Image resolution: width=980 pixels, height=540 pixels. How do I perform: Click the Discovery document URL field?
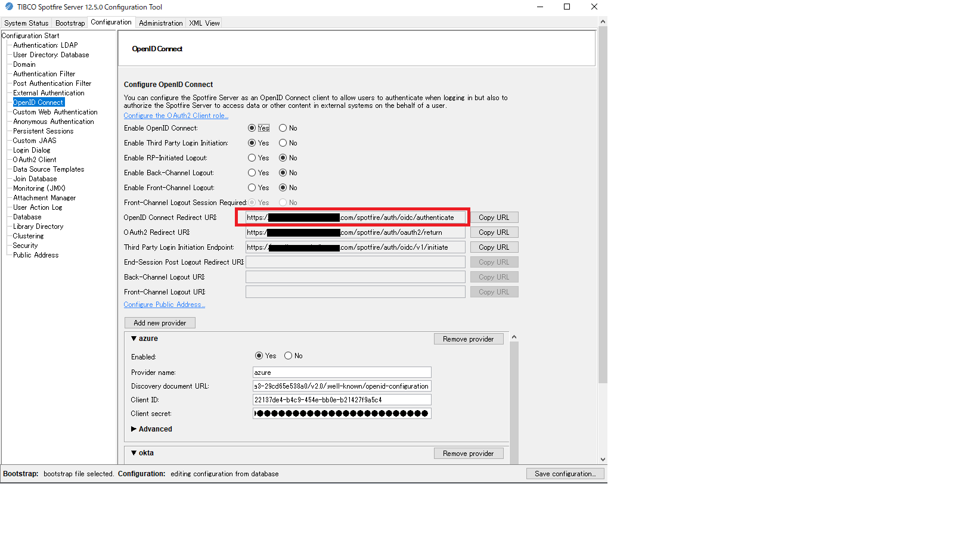[342, 386]
